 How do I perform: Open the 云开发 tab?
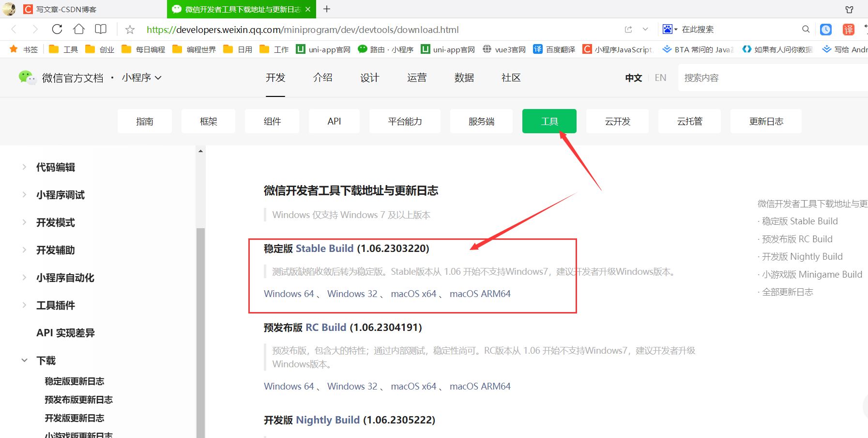tap(618, 121)
